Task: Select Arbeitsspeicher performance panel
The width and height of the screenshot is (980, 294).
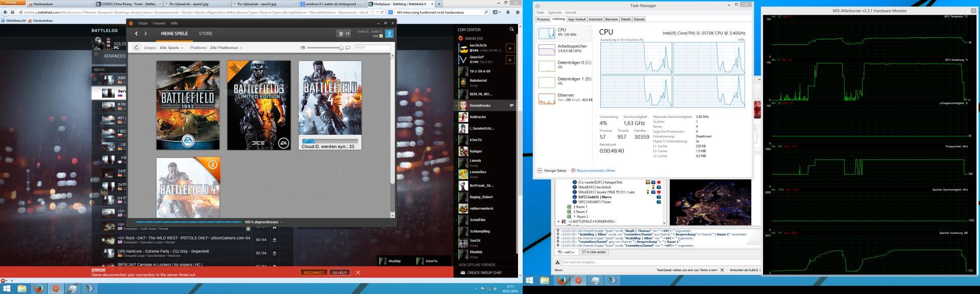Action: (565, 49)
